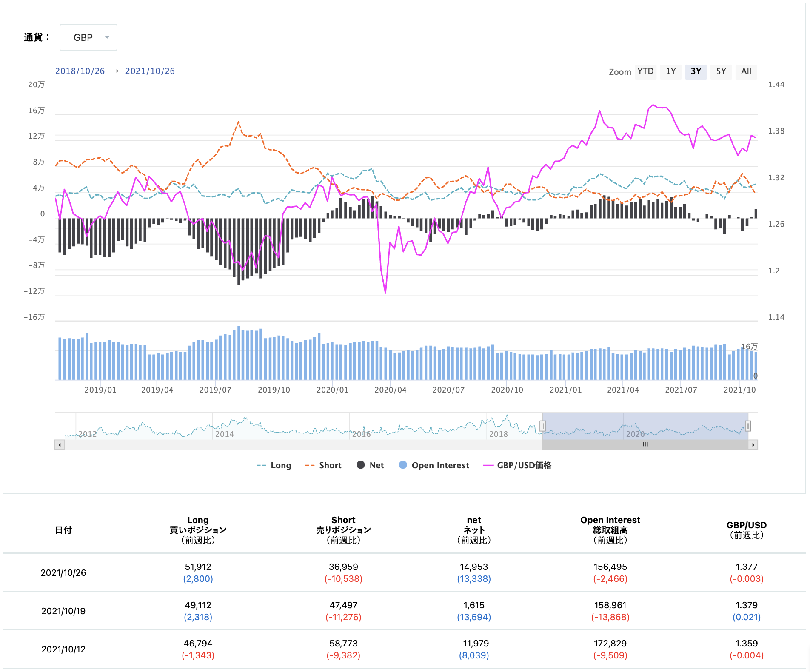Click weekly change (-10,538)

click(x=344, y=579)
